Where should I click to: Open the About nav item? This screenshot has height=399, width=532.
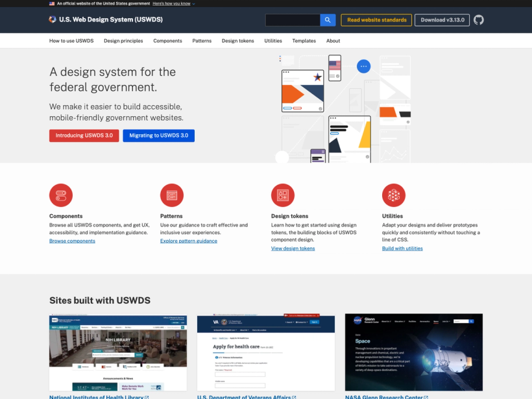coord(333,41)
